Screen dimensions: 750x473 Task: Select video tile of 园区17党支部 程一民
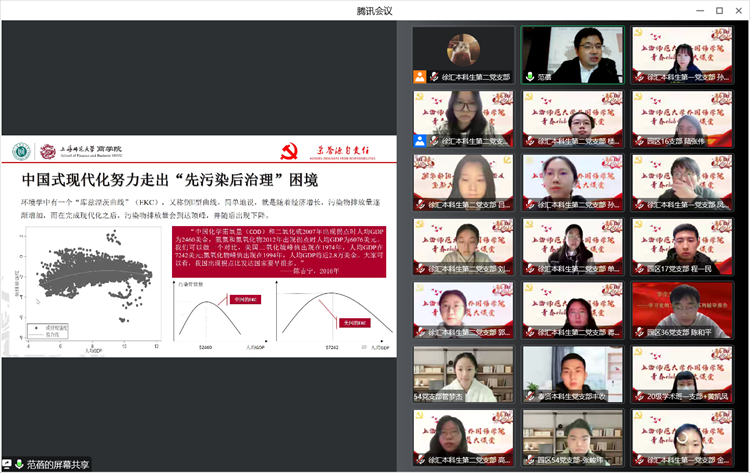point(682,246)
